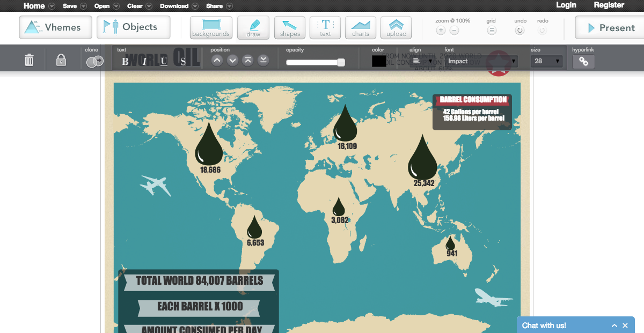This screenshot has width=644, height=333.
Task: Open the Share menu
Action: (214, 6)
